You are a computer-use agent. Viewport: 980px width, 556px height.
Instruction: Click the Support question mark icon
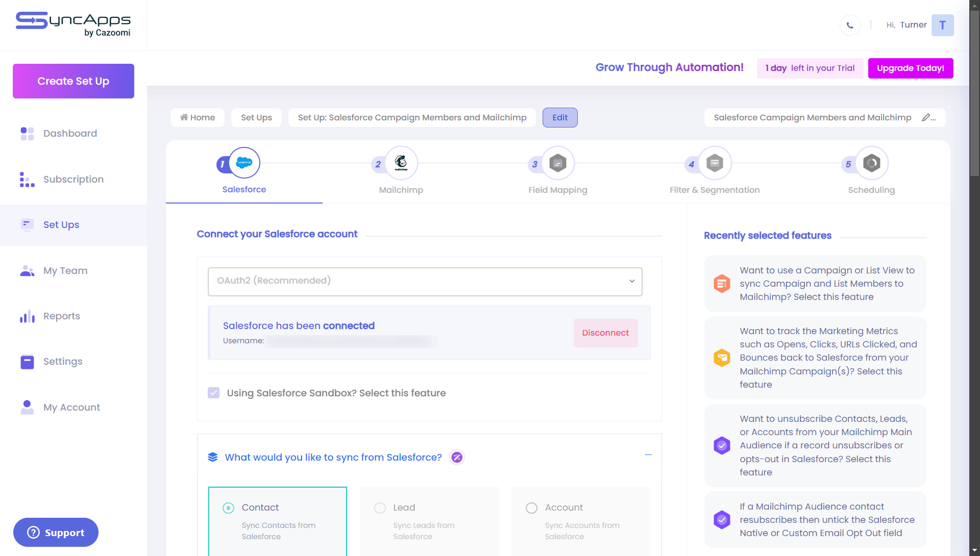pyautogui.click(x=33, y=533)
